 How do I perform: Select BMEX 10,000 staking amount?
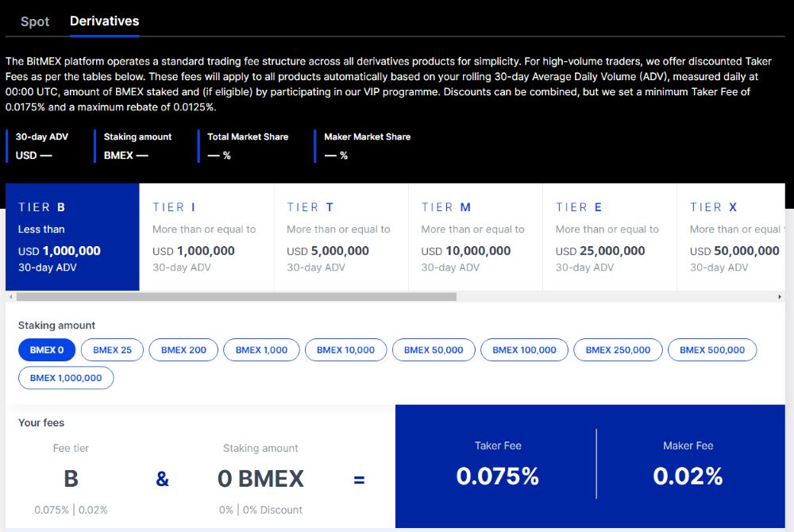345,350
